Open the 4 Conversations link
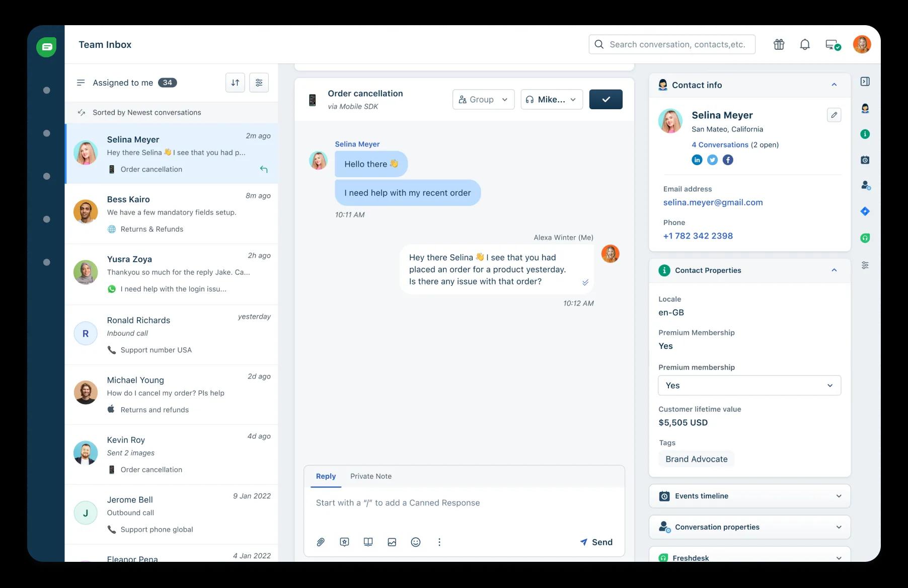This screenshot has height=588, width=908. (720, 144)
